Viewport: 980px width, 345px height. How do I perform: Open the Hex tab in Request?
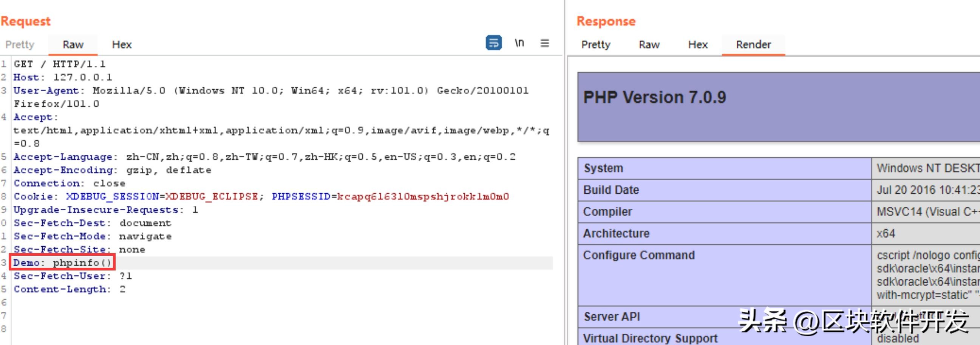click(122, 45)
